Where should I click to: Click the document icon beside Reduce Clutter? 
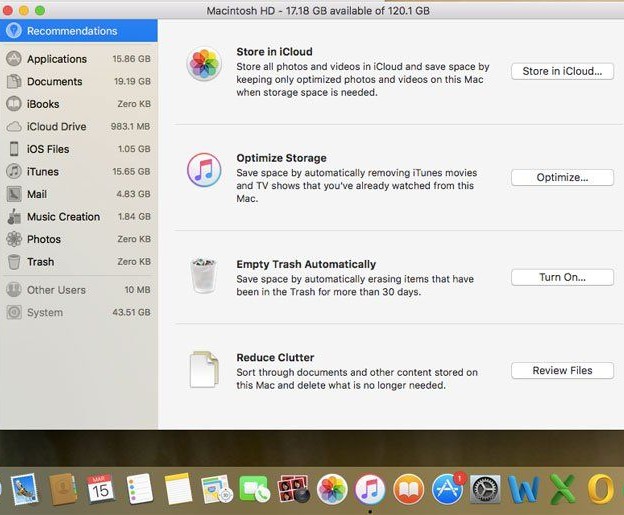[204, 370]
